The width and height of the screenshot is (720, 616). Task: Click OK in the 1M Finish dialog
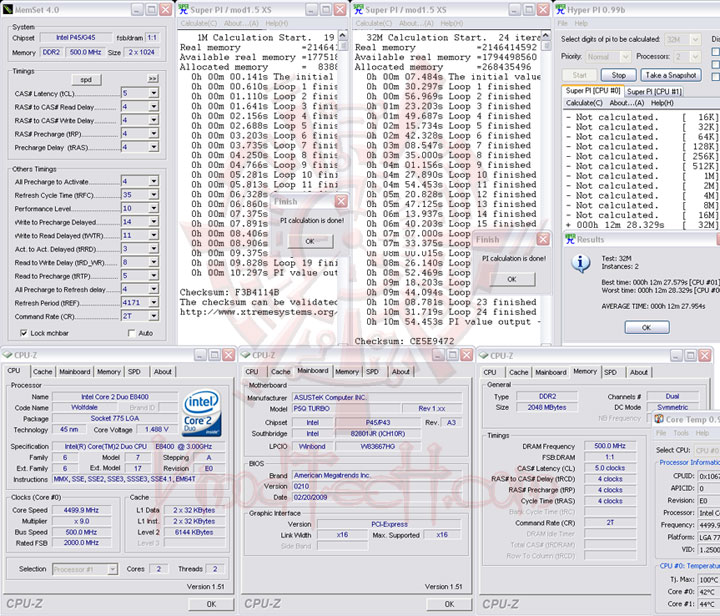(x=310, y=241)
